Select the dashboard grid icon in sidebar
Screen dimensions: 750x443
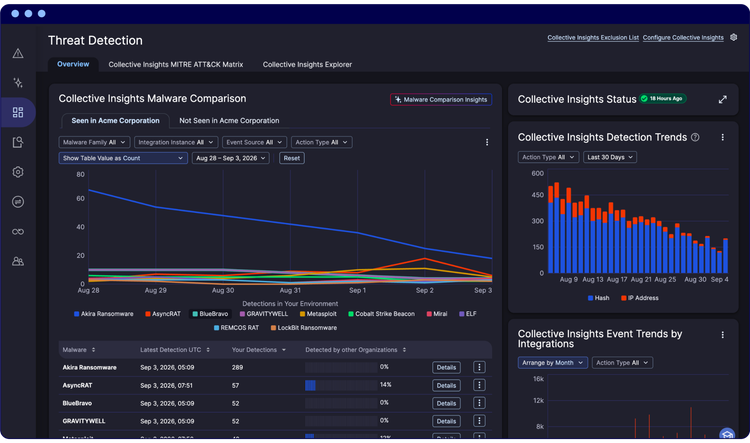[18, 112]
